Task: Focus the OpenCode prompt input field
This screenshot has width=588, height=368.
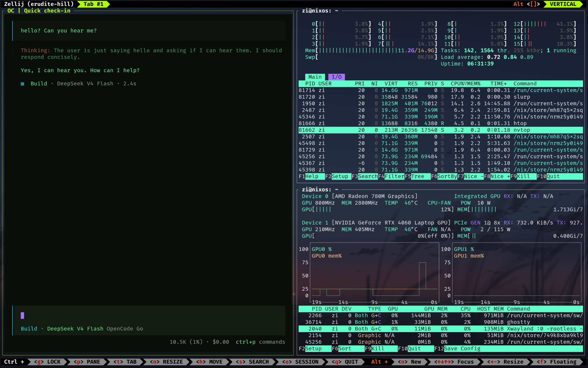Action: [x=150, y=316]
